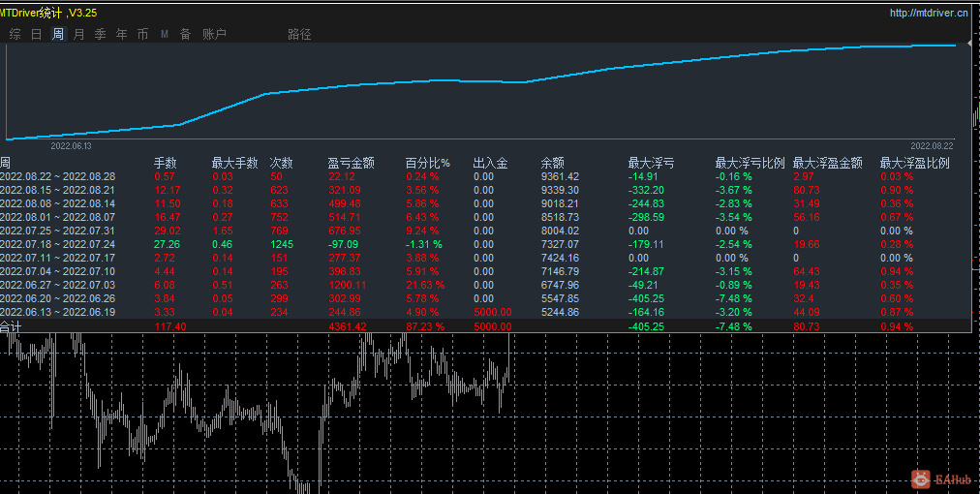The width and height of the screenshot is (980, 494).
Task: Click the max lots value 1.65
Action: (223, 231)
